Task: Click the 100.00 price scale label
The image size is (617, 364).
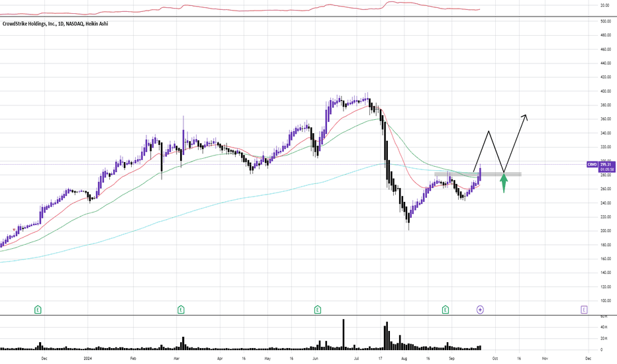Action: pos(606,301)
